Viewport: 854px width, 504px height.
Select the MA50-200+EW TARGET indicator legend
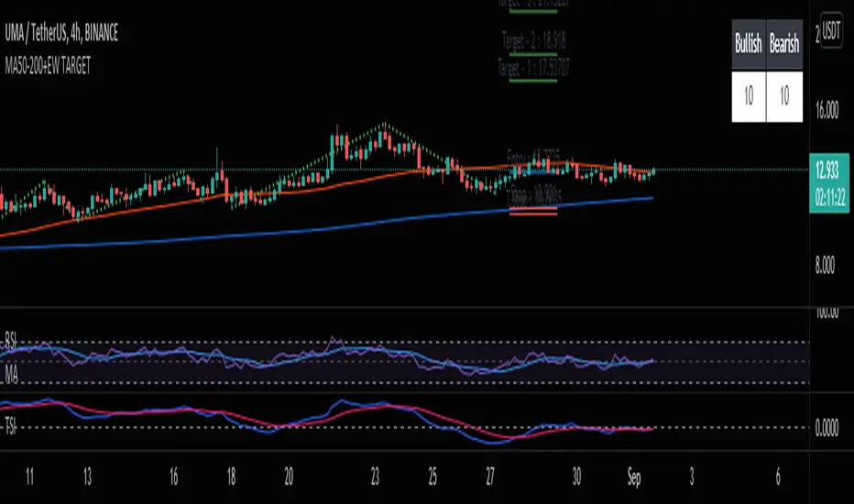click(48, 66)
